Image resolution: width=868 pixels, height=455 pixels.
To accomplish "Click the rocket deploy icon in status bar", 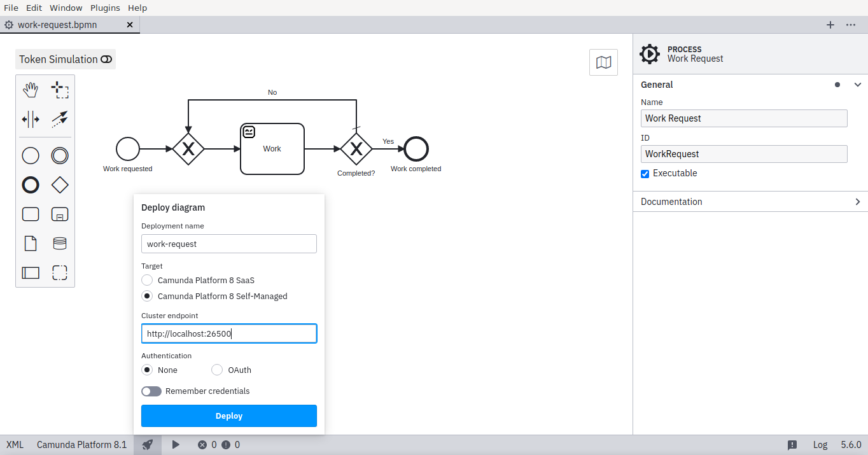I will tap(148, 445).
